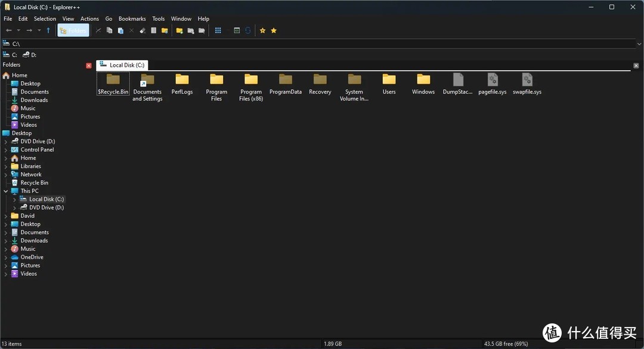Open Command Prompt from the toolbar

[237, 30]
